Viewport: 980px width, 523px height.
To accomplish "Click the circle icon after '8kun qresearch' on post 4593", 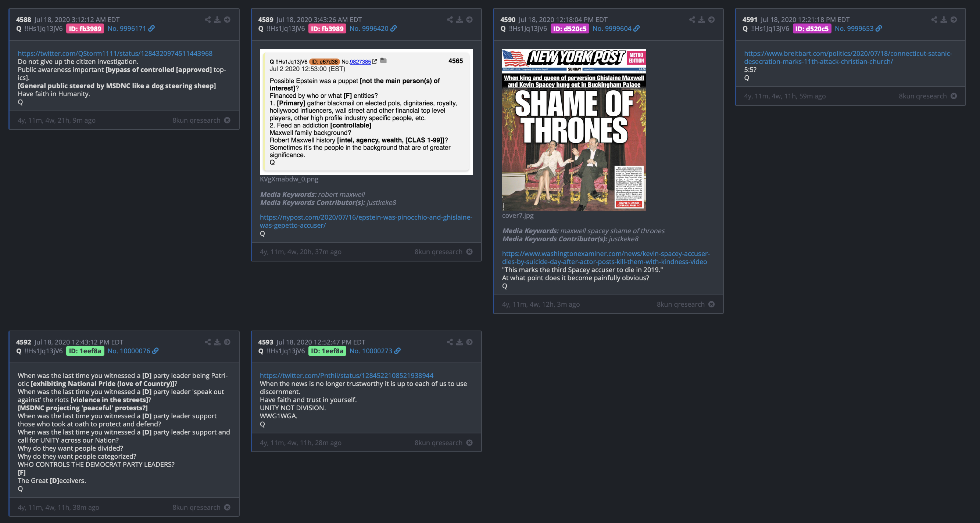I will pos(469,443).
